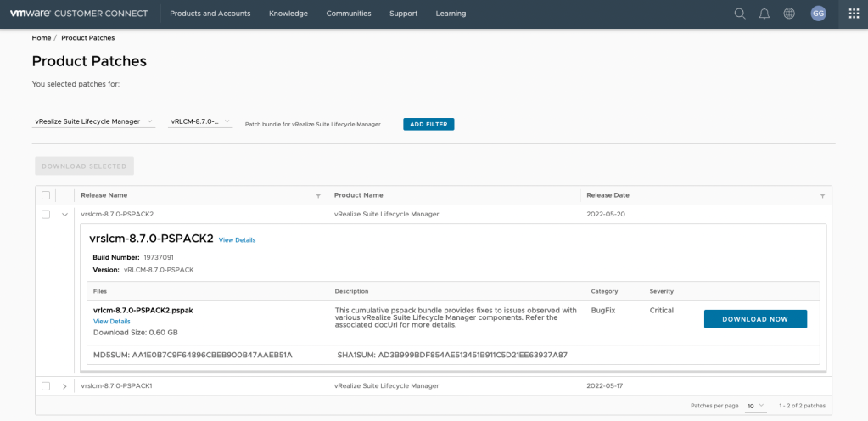Open the language globe icon

click(x=789, y=14)
